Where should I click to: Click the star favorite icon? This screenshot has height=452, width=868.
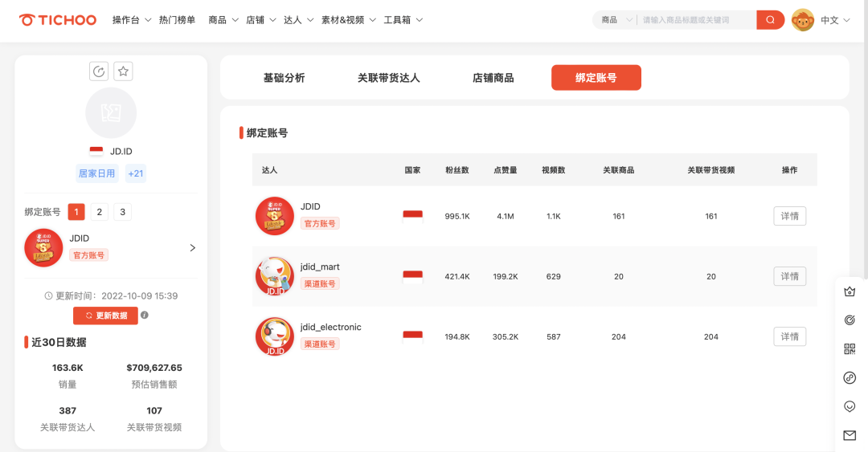(123, 71)
